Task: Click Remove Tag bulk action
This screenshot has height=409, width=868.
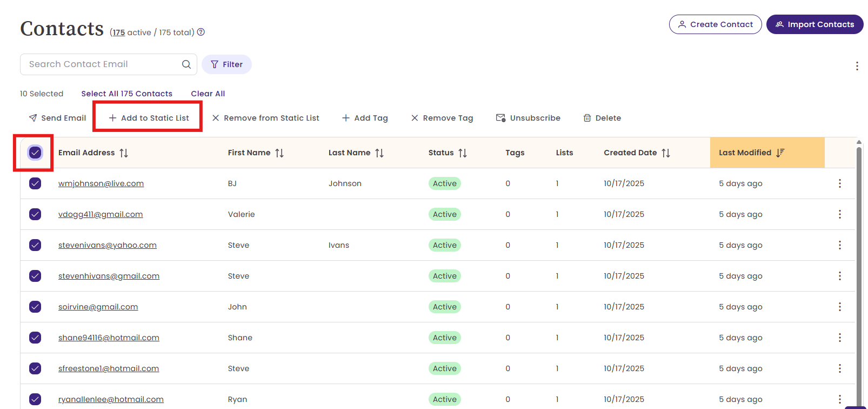Action: click(x=442, y=118)
